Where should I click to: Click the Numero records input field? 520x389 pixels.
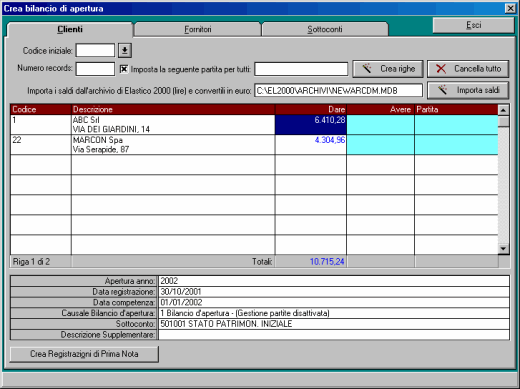pyautogui.click(x=95, y=69)
